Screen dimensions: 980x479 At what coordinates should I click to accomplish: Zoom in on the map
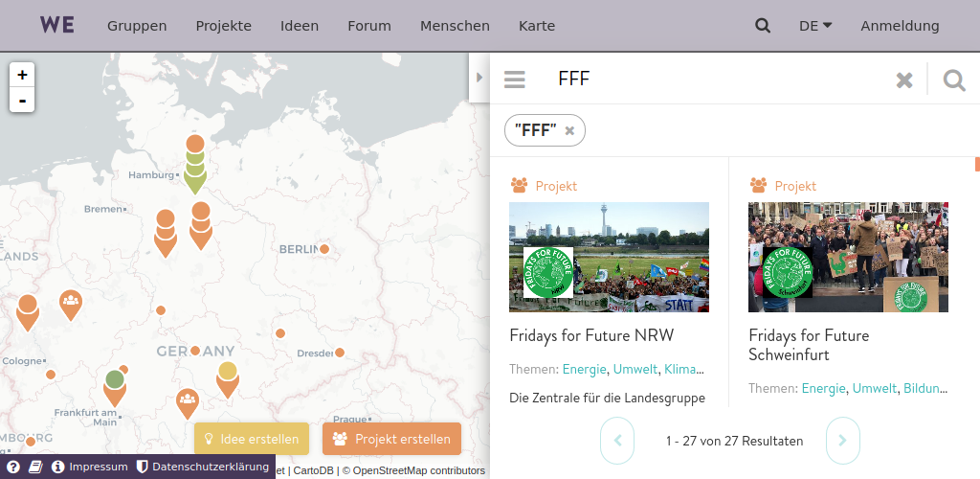point(22,75)
